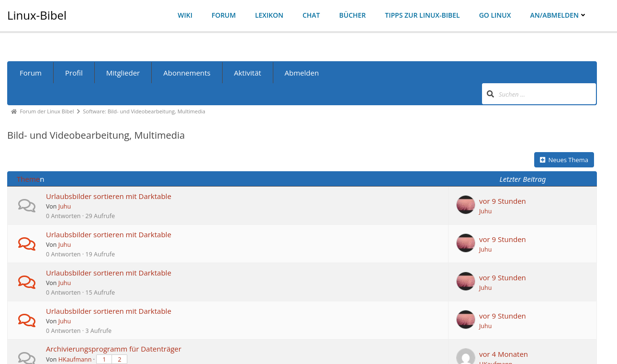
Task: Open the Darktable topic with 15 Aufrufe
Action: pos(109,273)
